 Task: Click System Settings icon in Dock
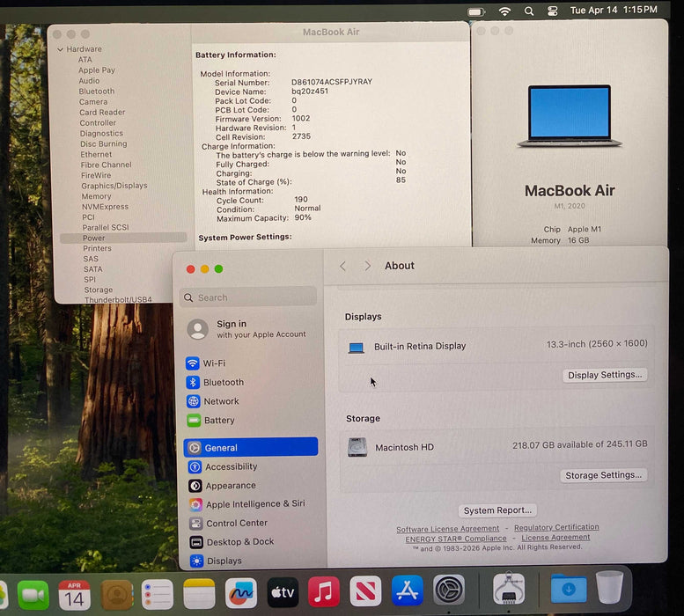(x=449, y=590)
